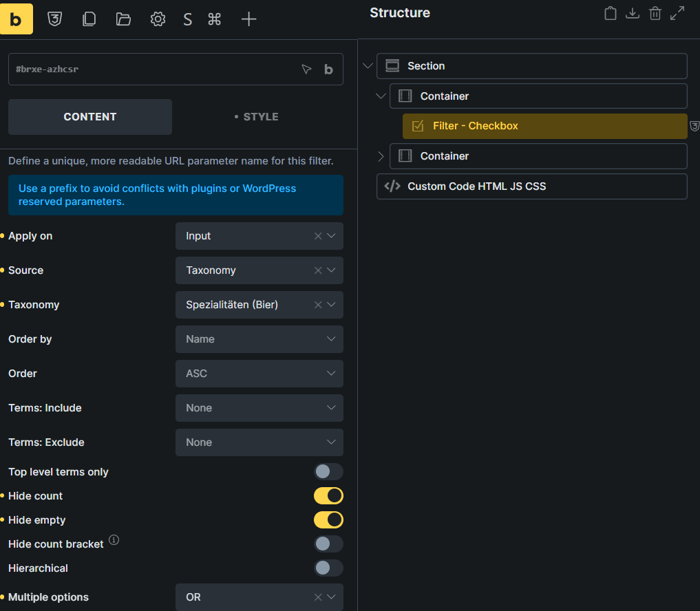Switch to the STYLE tab
Screen dimensions: 700x611
click(x=257, y=117)
